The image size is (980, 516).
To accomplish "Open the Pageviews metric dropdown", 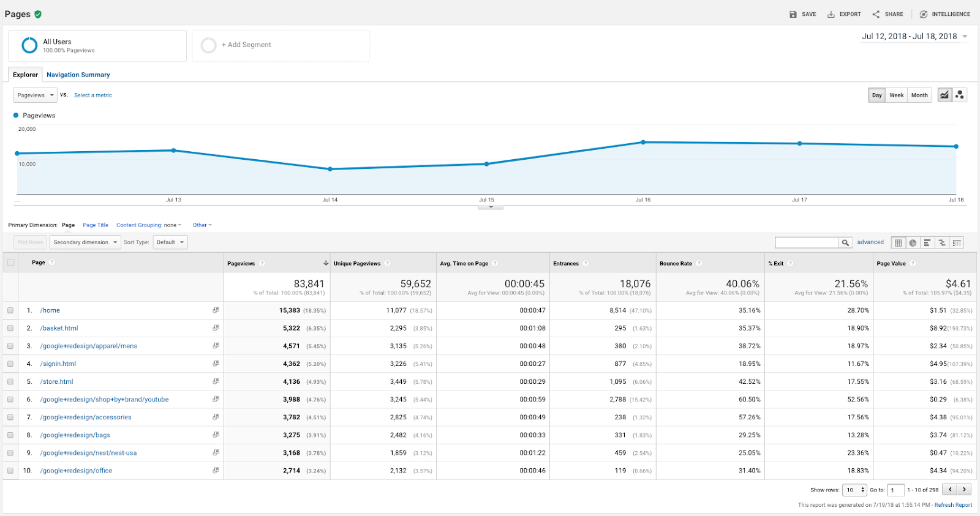I will click(35, 95).
